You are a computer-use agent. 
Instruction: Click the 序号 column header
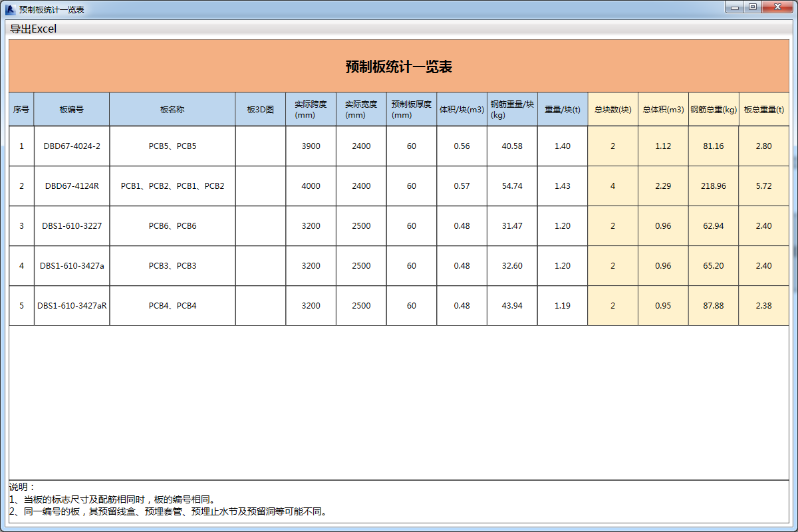(x=21, y=110)
